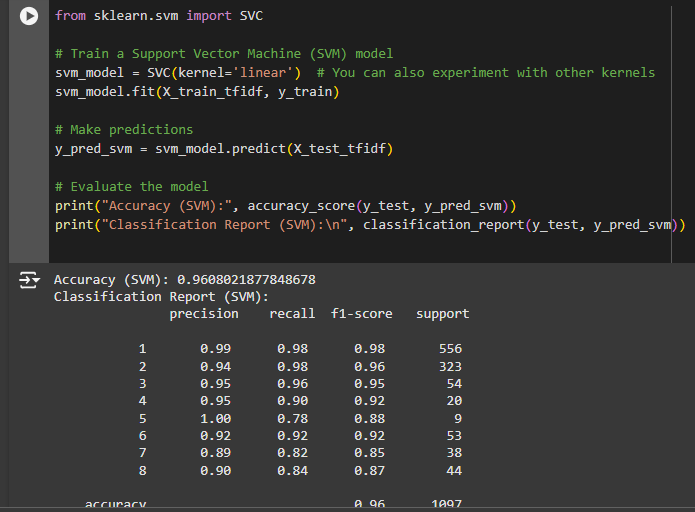Click the accuracy_score print statement
The height and width of the screenshot is (512, 695).
click(x=285, y=205)
